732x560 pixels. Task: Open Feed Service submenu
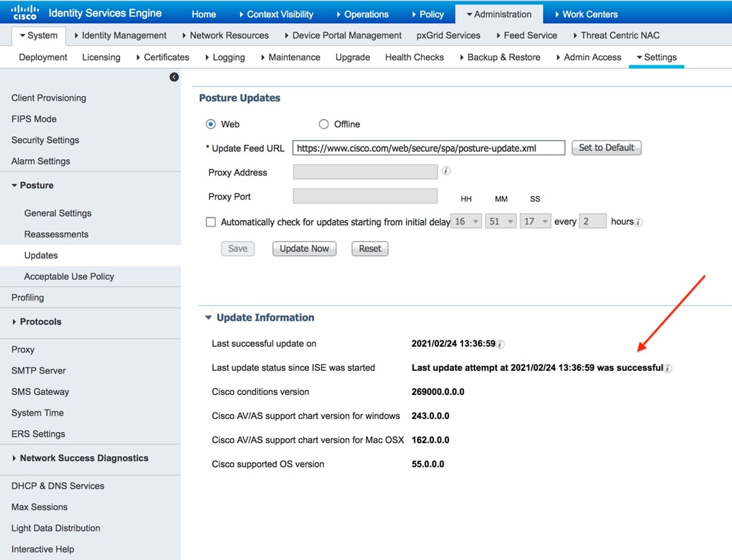point(526,35)
